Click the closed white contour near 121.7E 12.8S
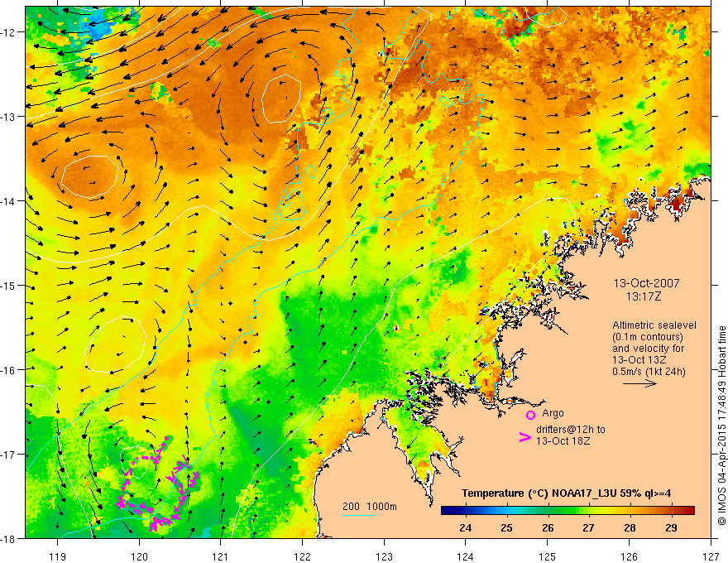 [281, 99]
